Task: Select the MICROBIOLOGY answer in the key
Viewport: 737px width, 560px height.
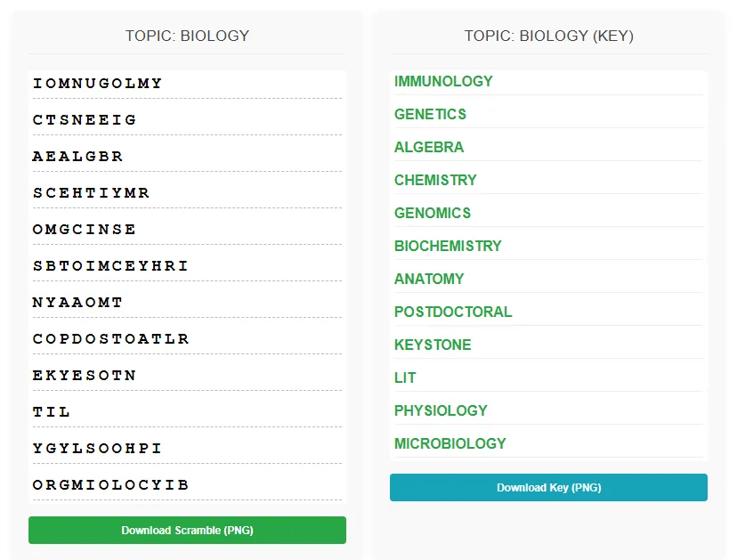Action: click(449, 443)
